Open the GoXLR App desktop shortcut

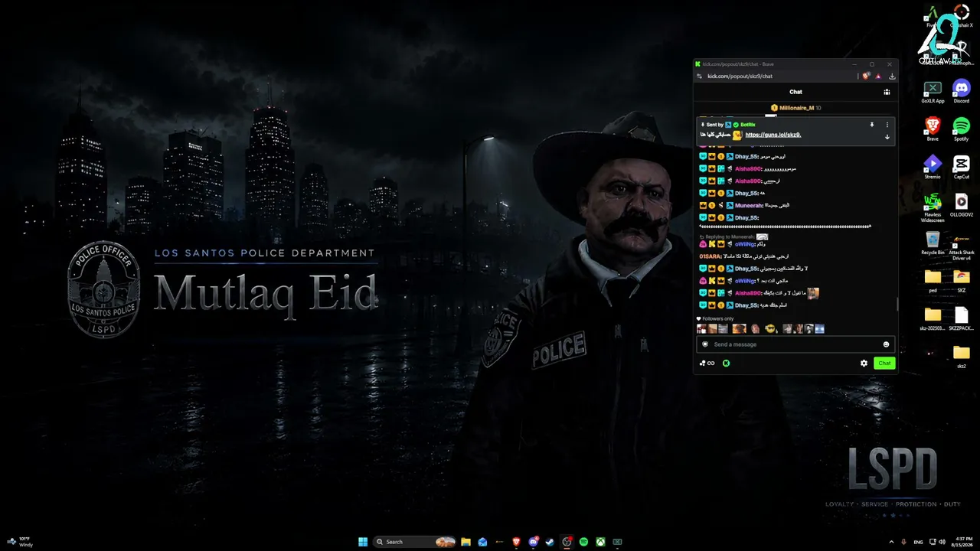[933, 91]
